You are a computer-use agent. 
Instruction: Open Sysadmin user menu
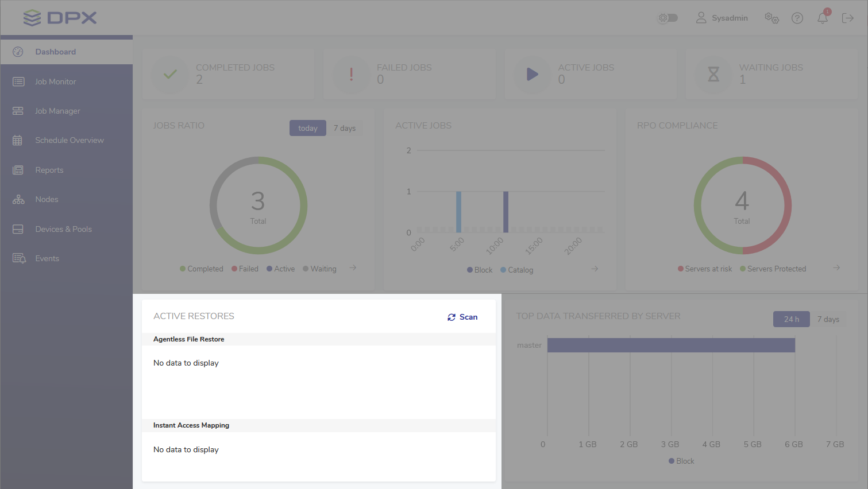722,18
